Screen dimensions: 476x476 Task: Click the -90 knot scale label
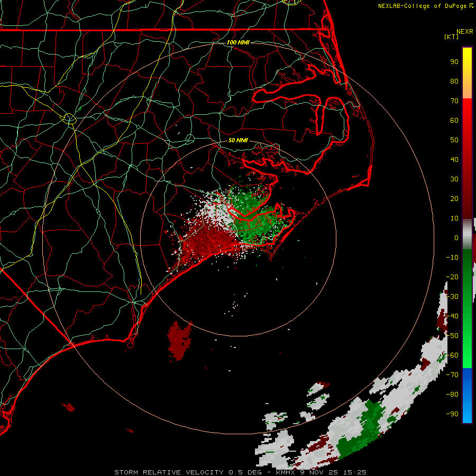click(x=452, y=414)
